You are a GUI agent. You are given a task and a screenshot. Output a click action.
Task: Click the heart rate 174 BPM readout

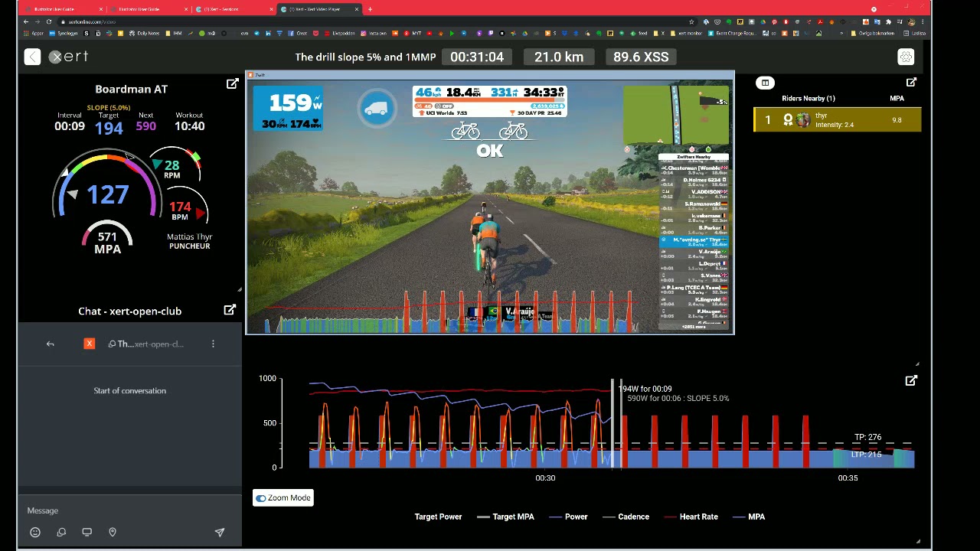[180, 210]
